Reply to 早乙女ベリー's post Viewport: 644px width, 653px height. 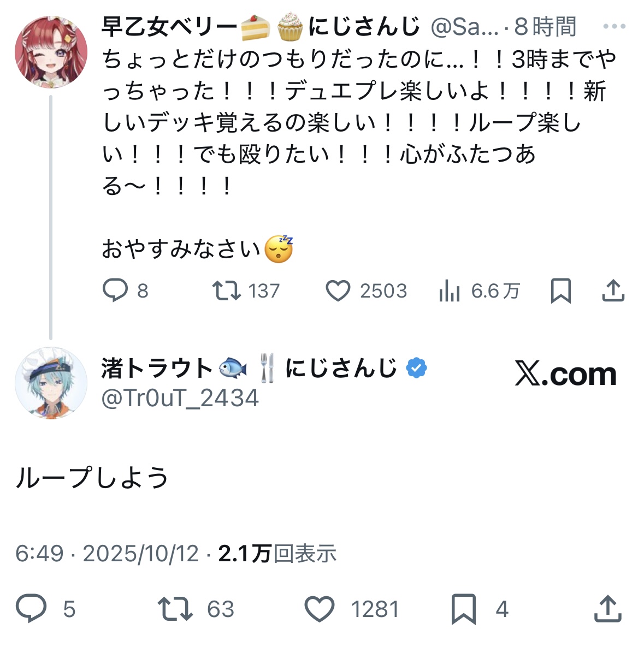coord(115,290)
